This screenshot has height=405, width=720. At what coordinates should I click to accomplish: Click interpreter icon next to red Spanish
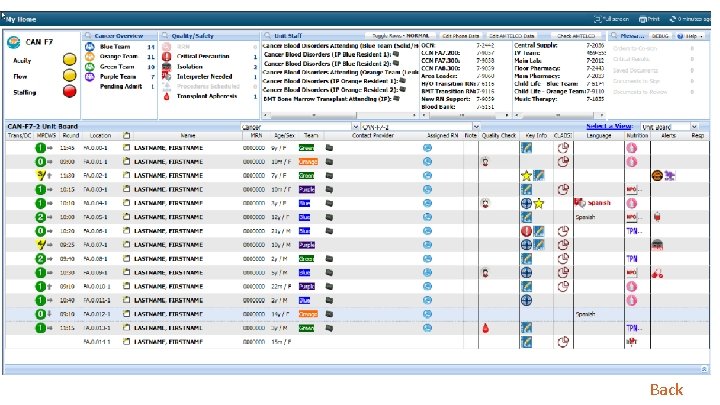tap(579, 202)
